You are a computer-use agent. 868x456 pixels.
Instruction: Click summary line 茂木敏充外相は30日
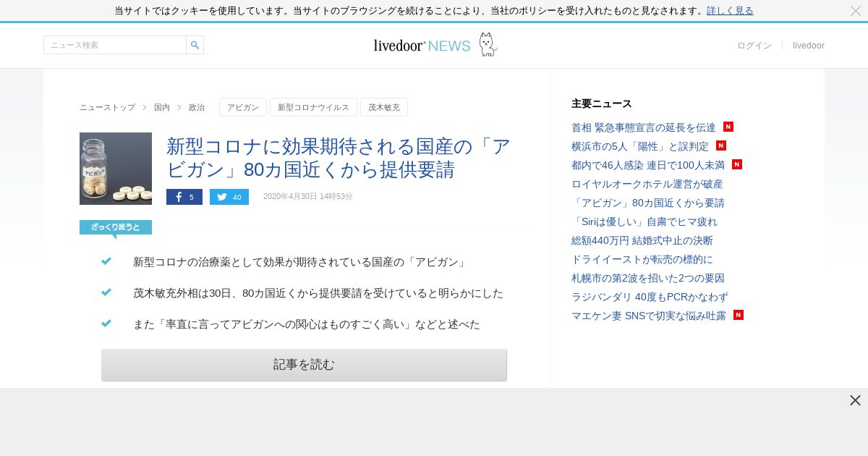point(318,293)
